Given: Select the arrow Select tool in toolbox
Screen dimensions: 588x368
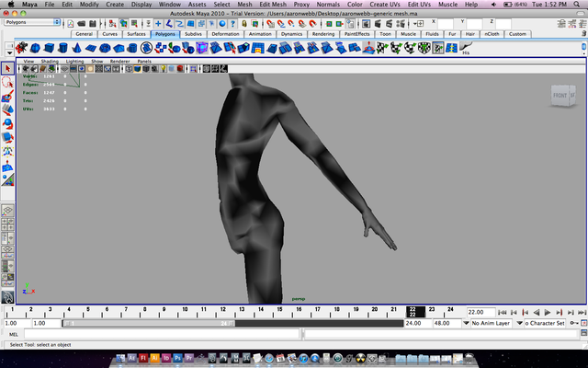Looking at the screenshot, I should point(7,68).
